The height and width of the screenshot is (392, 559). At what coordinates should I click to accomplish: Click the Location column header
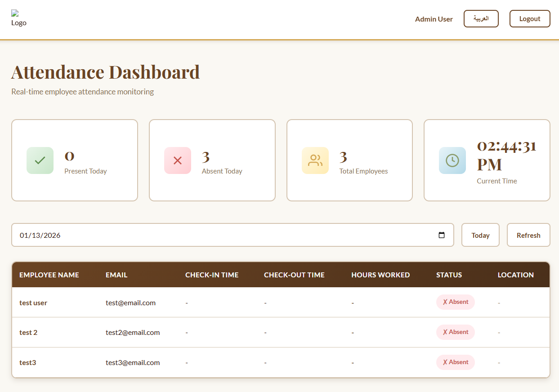(x=516, y=275)
